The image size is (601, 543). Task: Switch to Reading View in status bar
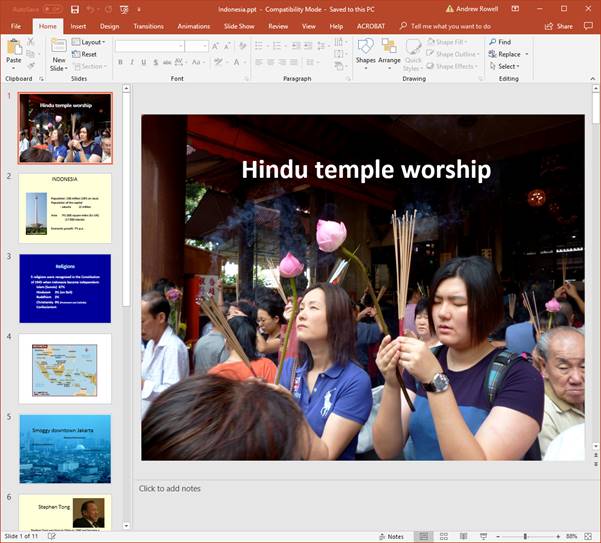pos(464,536)
